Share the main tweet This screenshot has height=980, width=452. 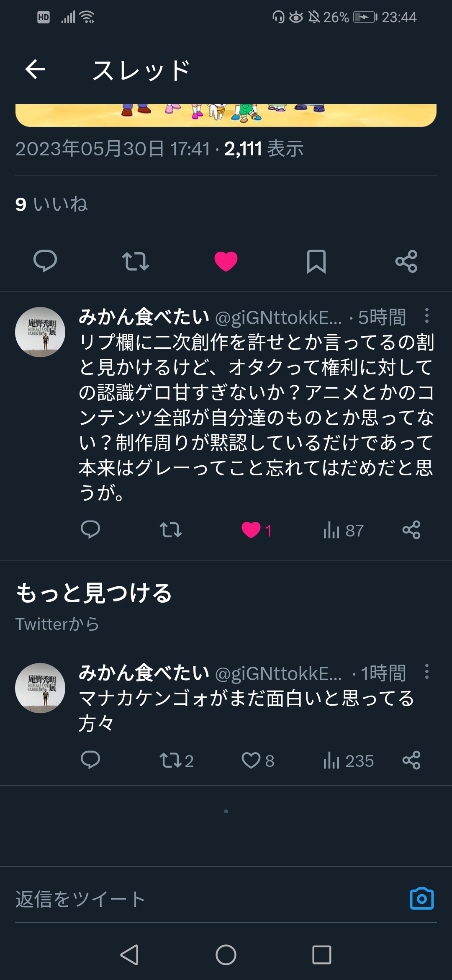click(x=406, y=261)
